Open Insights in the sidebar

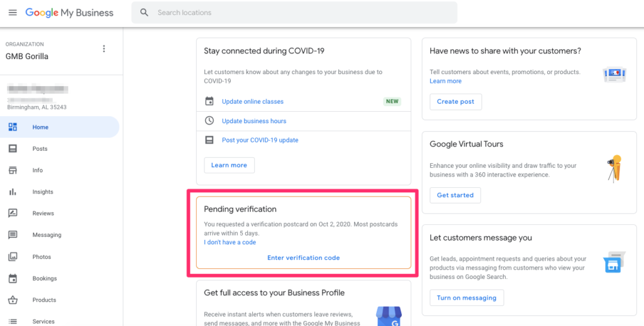43,192
